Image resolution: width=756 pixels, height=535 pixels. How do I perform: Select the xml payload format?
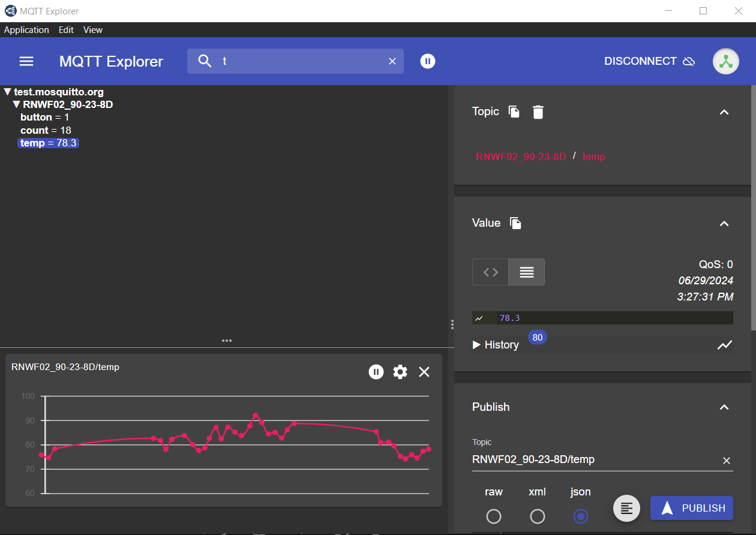click(x=538, y=516)
